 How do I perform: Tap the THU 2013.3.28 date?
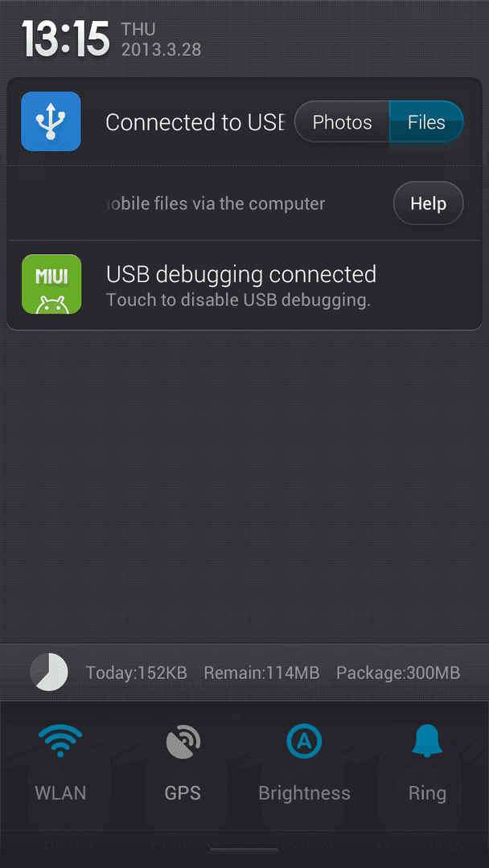(161, 39)
